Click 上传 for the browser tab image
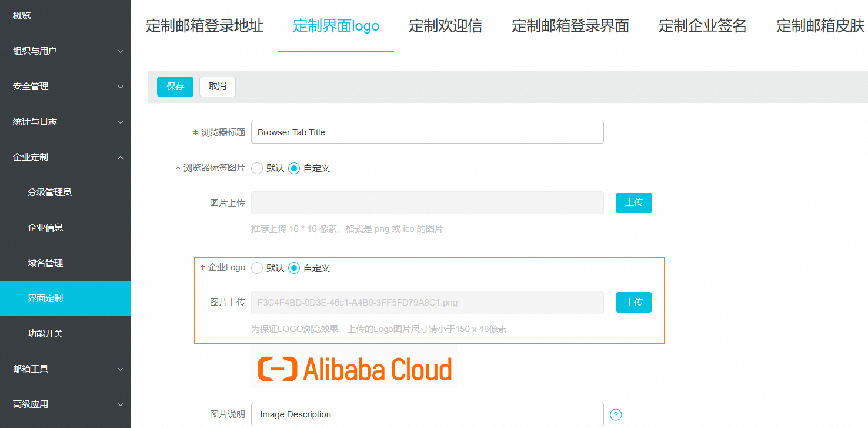The height and width of the screenshot is (428, 868). 634,203
